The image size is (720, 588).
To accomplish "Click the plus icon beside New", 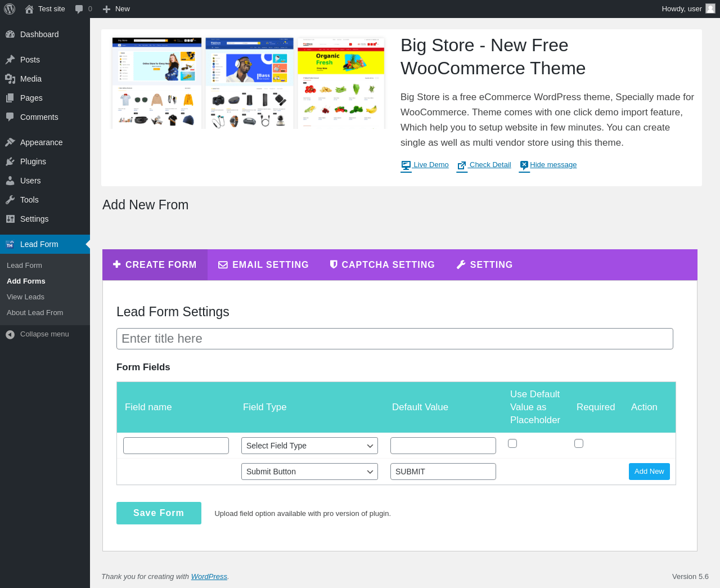I will click(x=106, y=9).
